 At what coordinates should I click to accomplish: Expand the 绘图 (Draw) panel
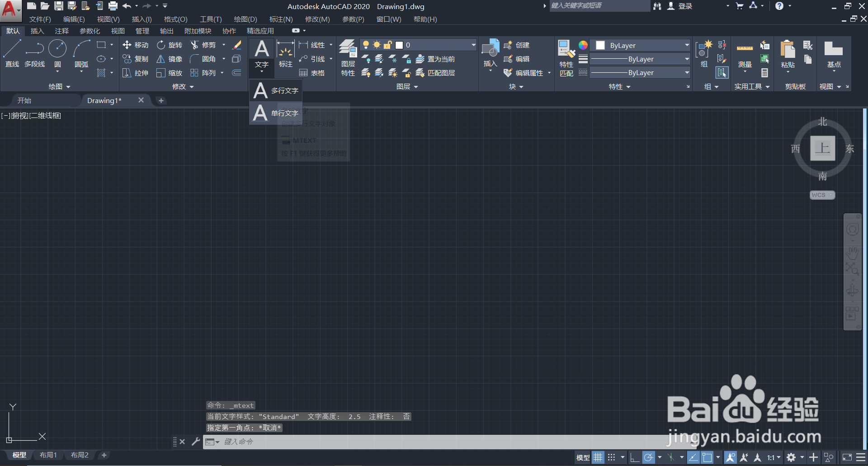60,86
